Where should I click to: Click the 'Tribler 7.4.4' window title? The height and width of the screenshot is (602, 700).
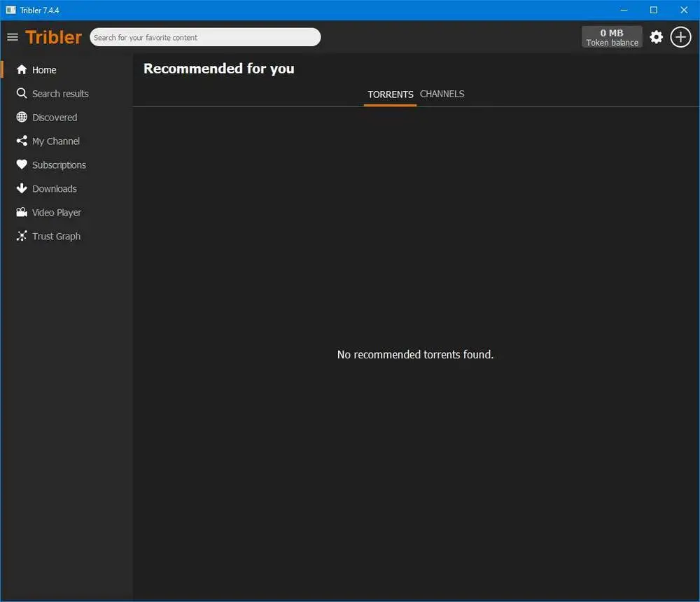pyautogui.click(x=39, y=10)
